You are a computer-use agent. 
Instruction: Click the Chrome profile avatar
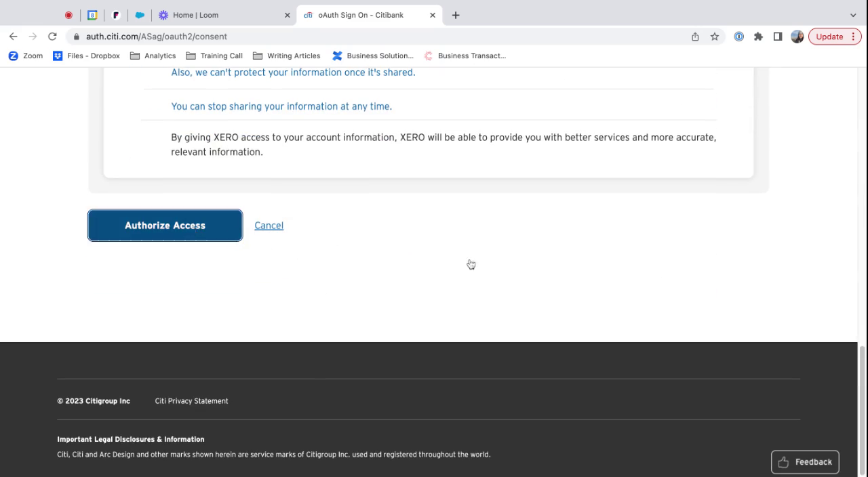pyautogui.click(x=797, y=37)
